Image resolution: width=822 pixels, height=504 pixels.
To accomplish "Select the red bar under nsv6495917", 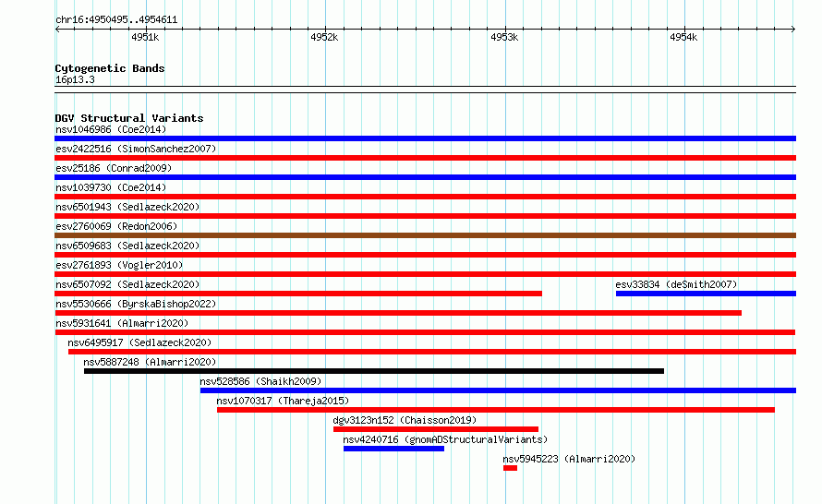I will [432, 352].
